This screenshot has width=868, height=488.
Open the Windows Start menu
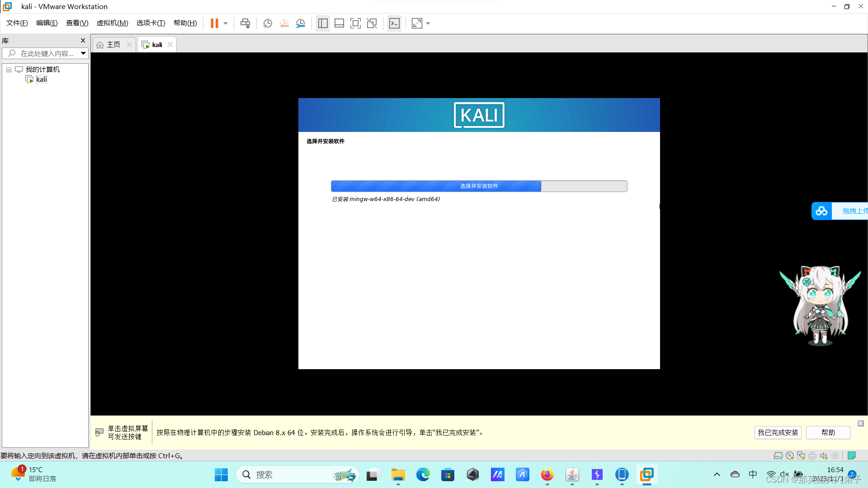coord(221,474)
